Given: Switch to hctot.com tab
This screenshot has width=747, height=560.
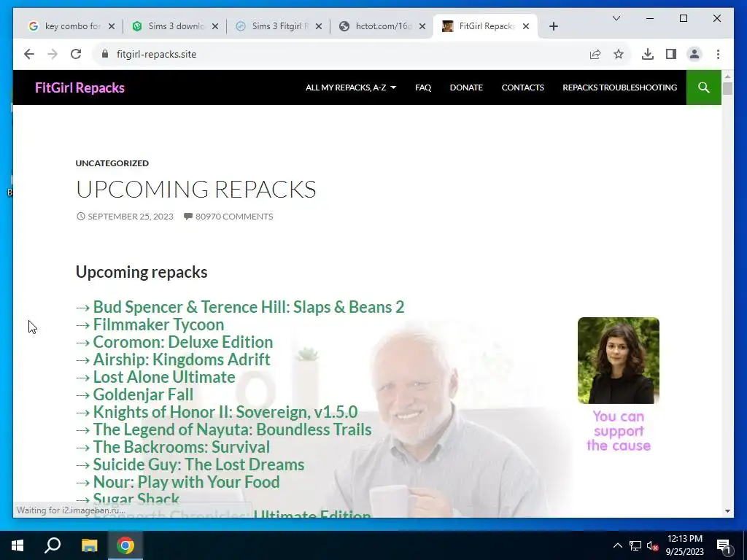Looking at the screenshot, I should point(384,26).
